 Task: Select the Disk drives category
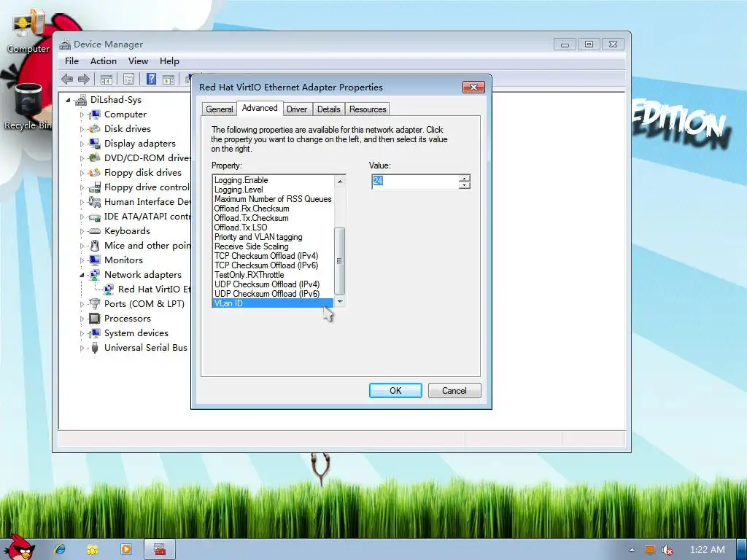[x=127, y=128]
